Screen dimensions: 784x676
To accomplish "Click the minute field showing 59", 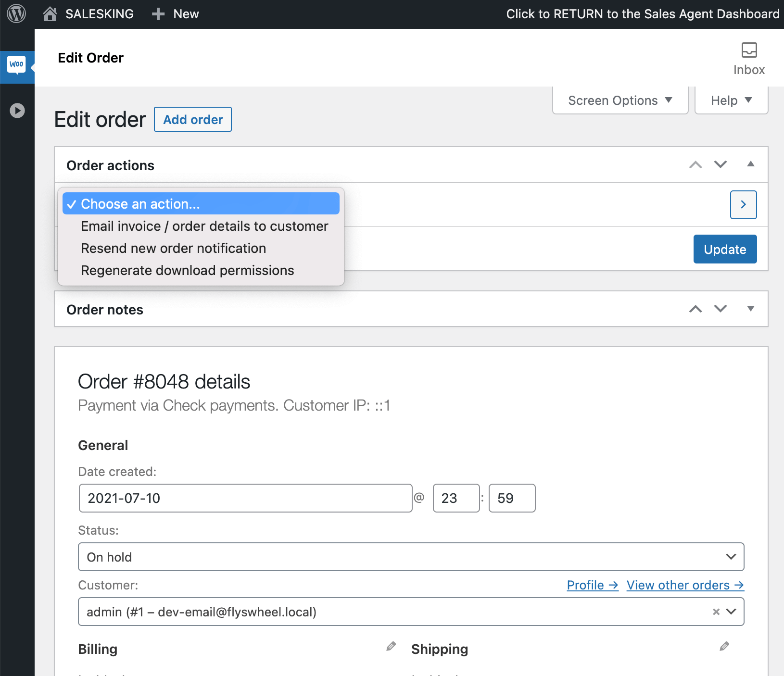I will (512, 498).
